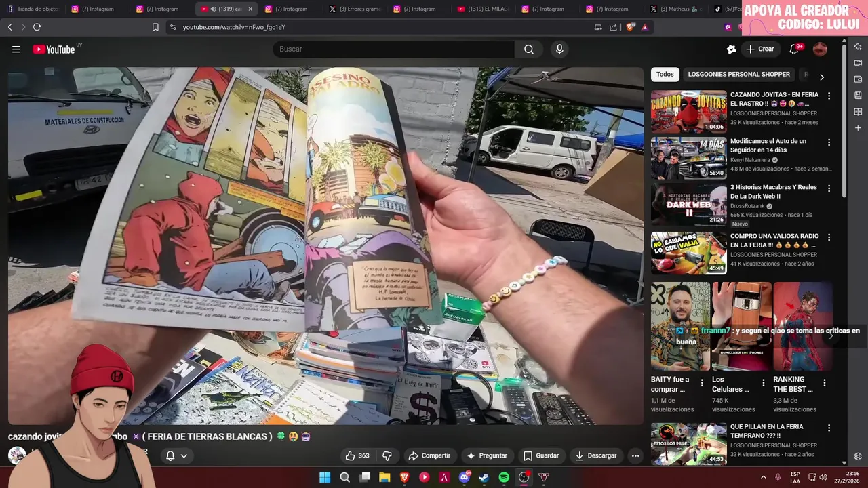Click the star-shaped icon beside Crear
The image size is (868, 488).
(x=731, y=49)
